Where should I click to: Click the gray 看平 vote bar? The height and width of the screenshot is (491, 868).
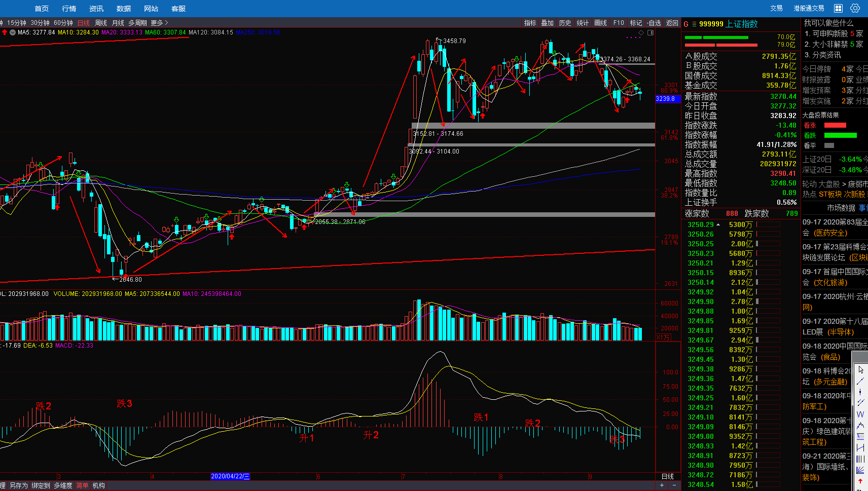click(829, 145)
